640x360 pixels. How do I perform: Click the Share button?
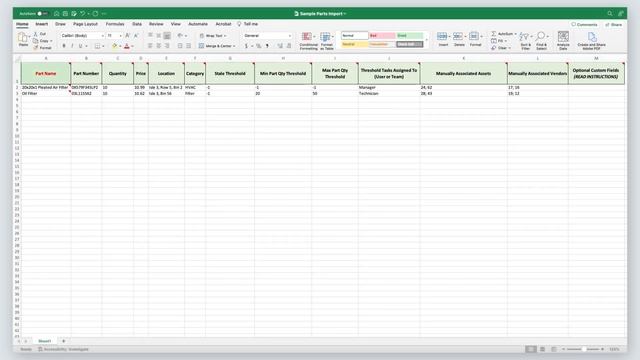click(x=614, y=24)
